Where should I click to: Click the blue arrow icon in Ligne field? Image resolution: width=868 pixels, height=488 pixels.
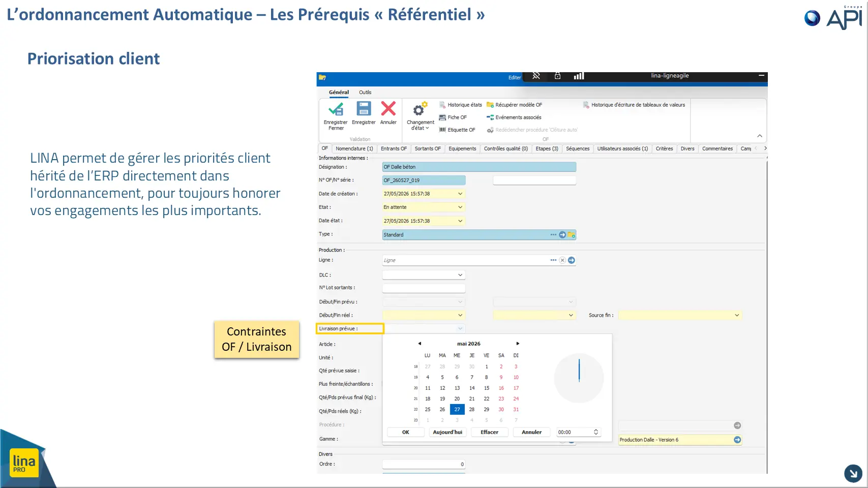coord(572,260)
